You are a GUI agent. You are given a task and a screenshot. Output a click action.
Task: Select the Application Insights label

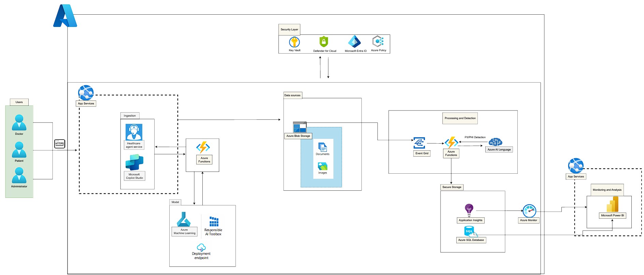click(x=471, y=220)
